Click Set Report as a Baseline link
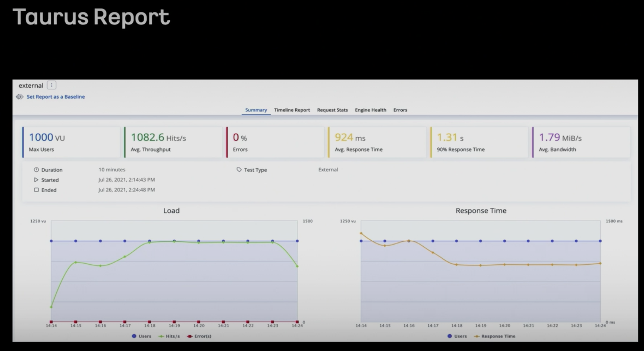 (56, 97)
